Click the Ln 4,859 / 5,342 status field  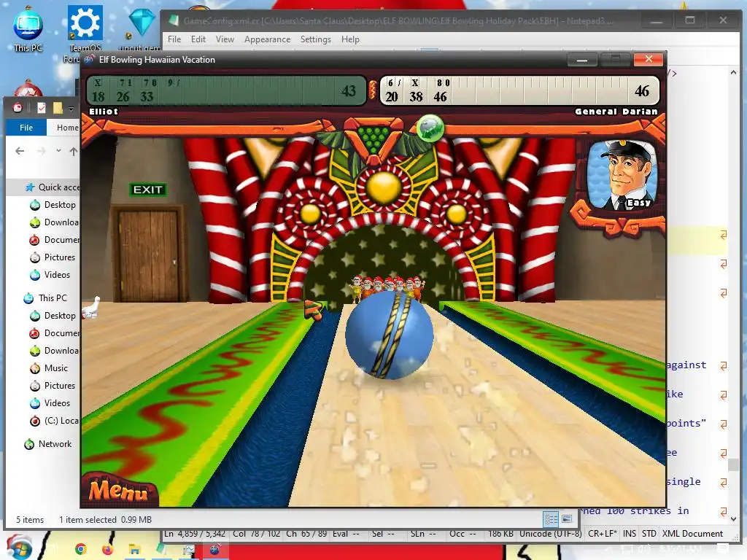point(194,534)
